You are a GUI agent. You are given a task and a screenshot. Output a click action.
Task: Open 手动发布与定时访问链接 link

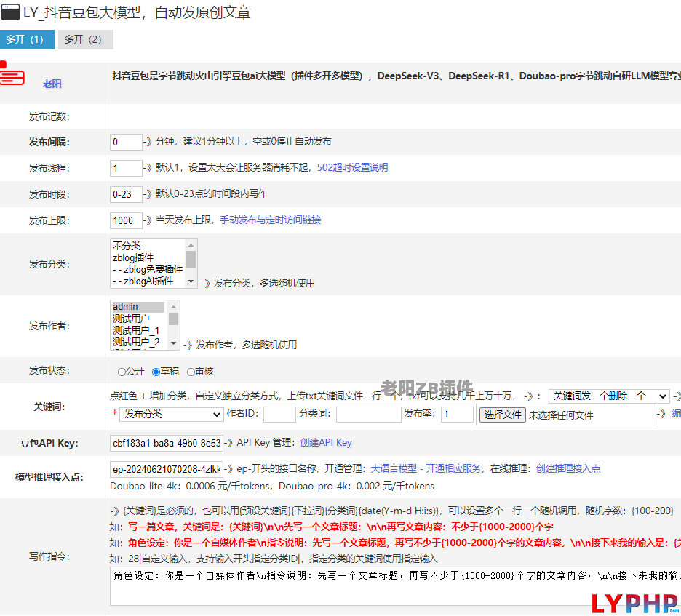[271, 220]
